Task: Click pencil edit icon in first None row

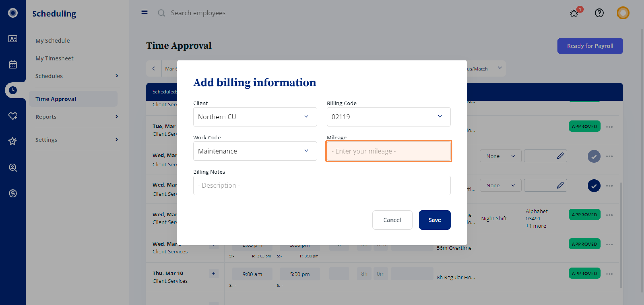Action: tap(560, 156)
